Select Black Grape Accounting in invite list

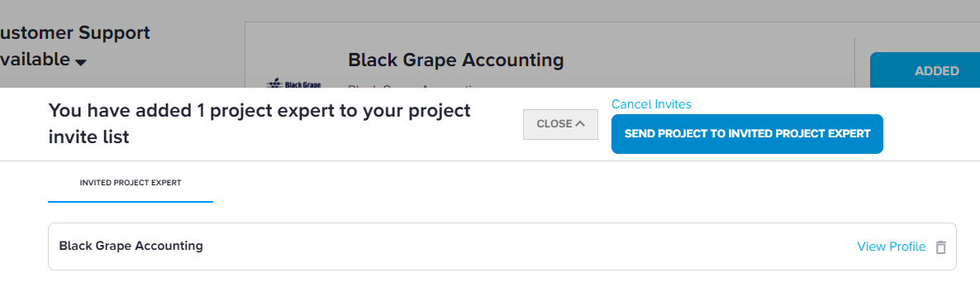131,246
